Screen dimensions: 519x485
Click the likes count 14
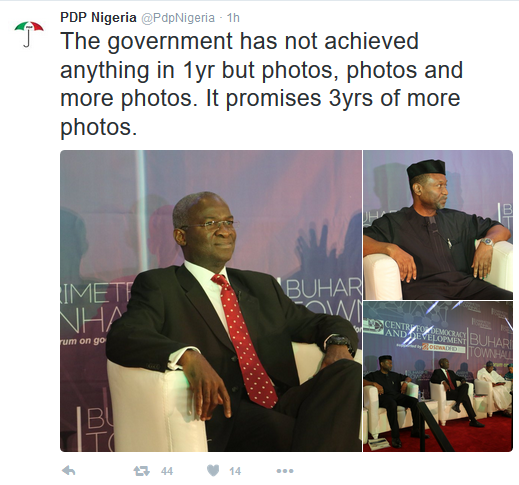tap(235, 471)
